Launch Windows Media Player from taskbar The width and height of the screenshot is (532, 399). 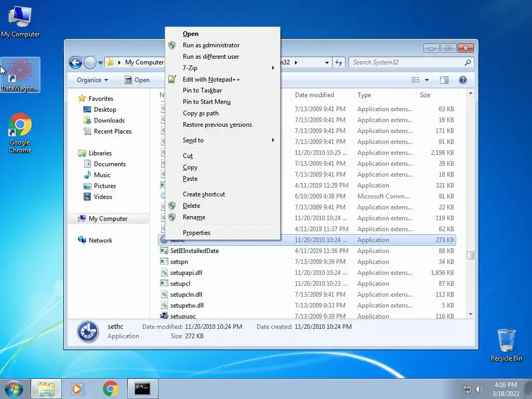coord(77,389)
